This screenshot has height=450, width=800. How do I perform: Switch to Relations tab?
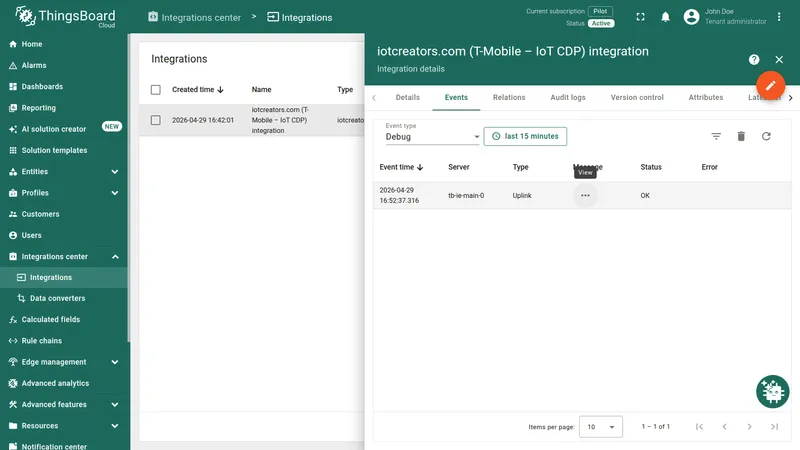point(509,97)
